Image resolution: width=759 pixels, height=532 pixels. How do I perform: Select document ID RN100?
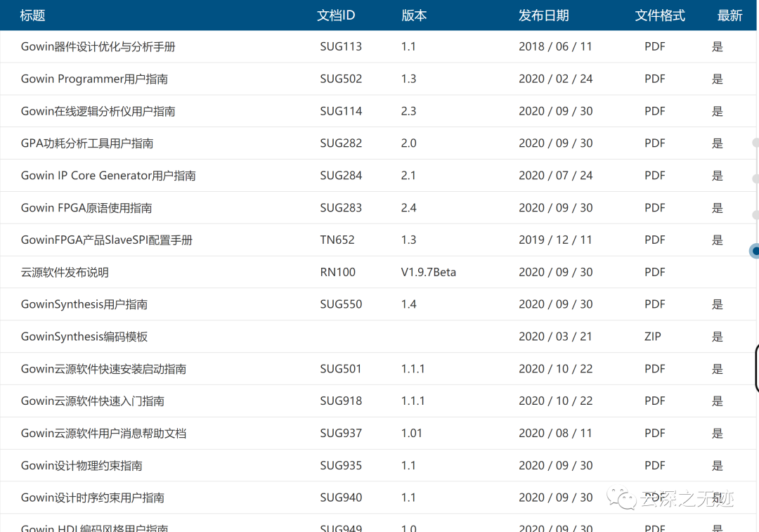click(338, 272)
